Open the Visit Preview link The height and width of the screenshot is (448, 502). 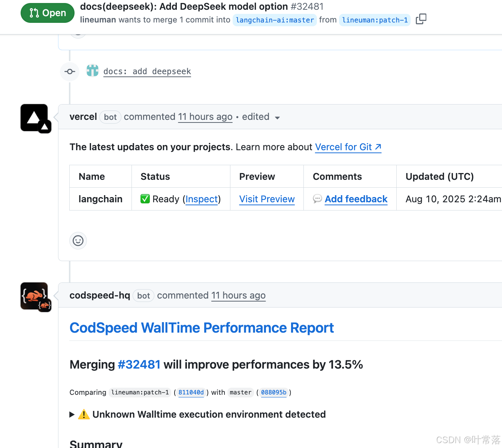[x=267, y=199]
